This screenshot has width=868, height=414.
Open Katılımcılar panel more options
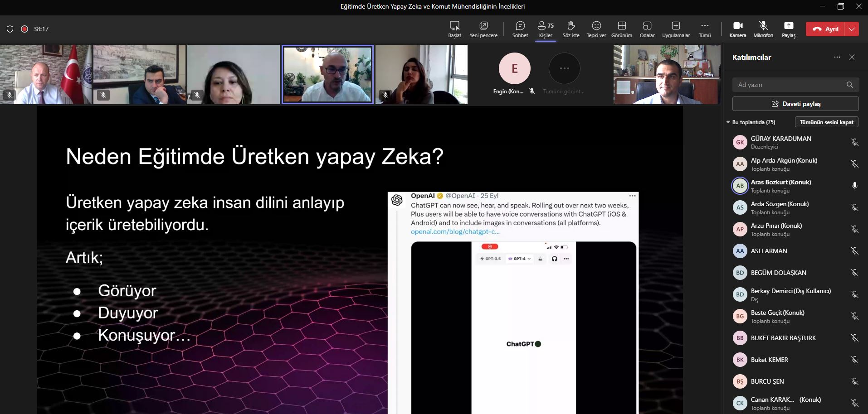837,57
